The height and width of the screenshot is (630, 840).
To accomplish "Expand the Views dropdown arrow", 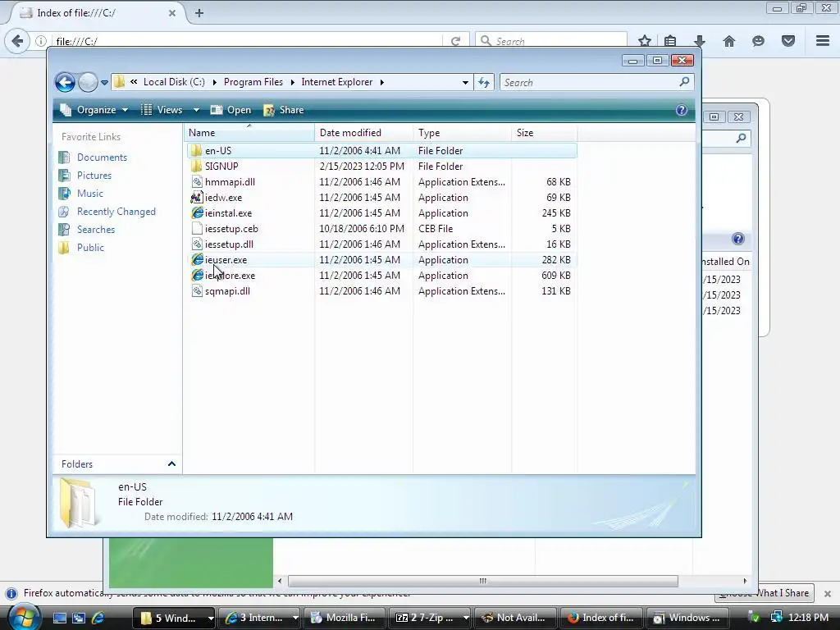I will pos(196,110).
